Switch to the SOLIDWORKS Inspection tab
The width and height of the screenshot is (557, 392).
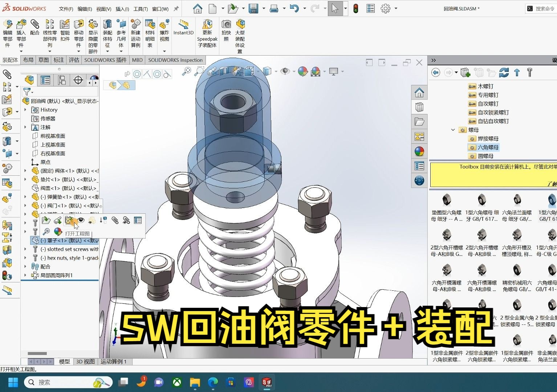175,60
